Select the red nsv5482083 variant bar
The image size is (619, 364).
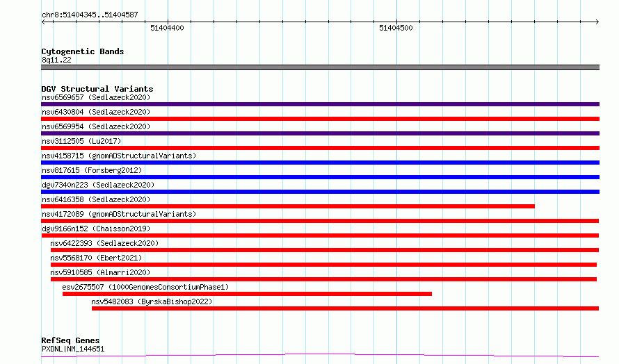[345, 308]
